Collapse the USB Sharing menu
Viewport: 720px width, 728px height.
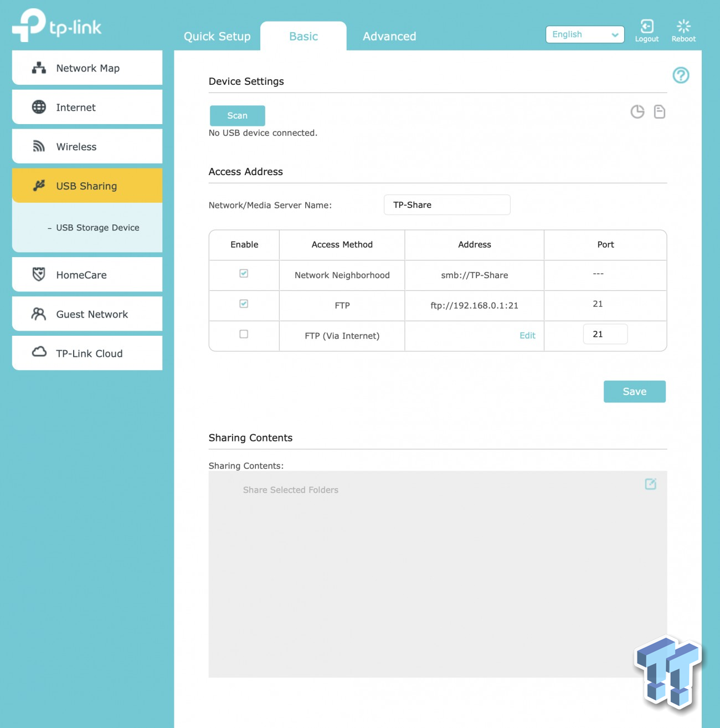[88, 186]
